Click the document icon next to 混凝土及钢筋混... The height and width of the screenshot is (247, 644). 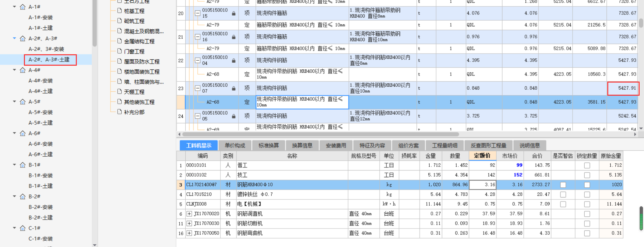(x=119, y=31)
